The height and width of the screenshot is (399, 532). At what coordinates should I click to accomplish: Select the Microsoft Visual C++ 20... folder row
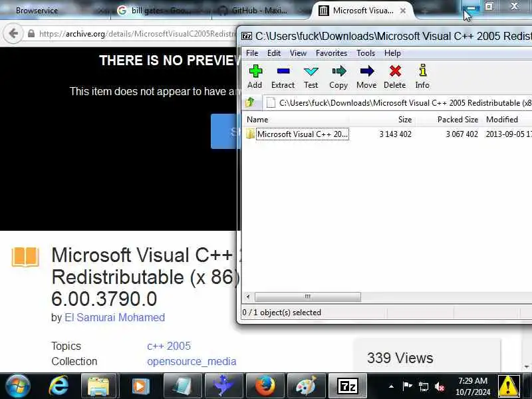pyautogui.click(x=387, y=134)
